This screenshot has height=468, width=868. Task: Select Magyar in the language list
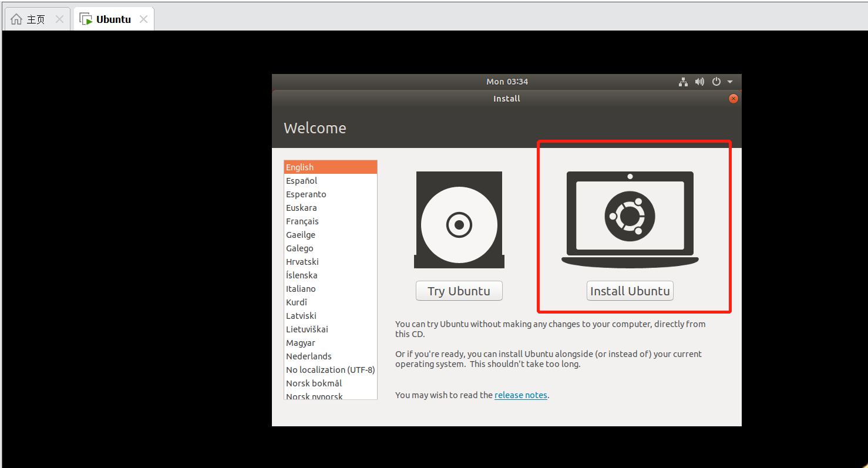tap(331, 343)
